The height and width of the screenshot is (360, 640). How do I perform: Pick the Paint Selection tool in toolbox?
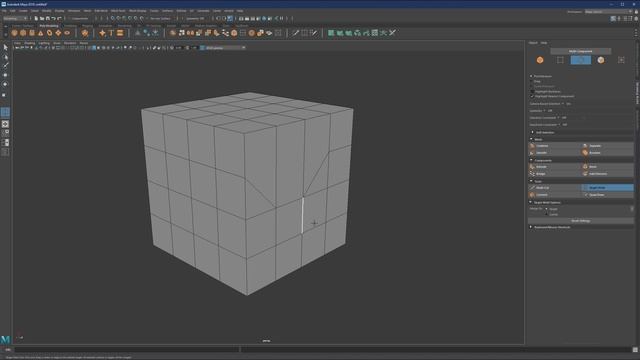[5, 66]
